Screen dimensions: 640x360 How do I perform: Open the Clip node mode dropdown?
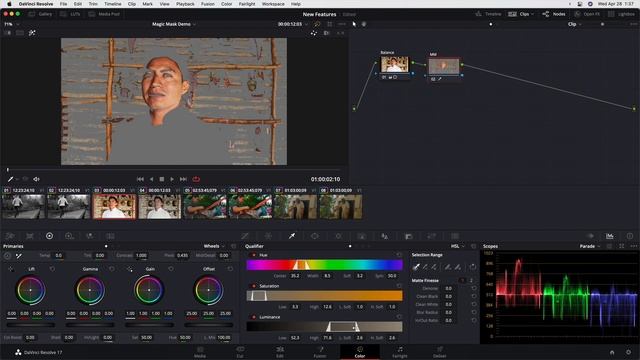(574, 24)
